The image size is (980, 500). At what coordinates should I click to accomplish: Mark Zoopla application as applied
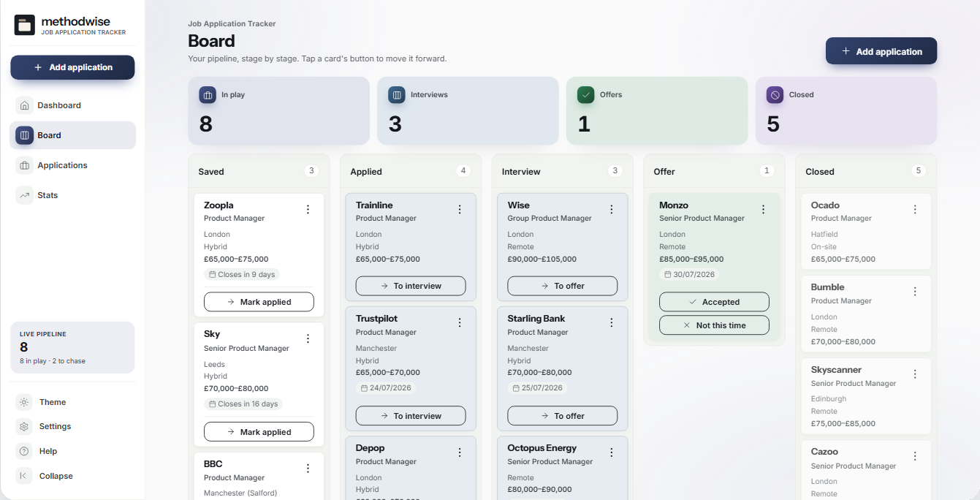point(259,302)
